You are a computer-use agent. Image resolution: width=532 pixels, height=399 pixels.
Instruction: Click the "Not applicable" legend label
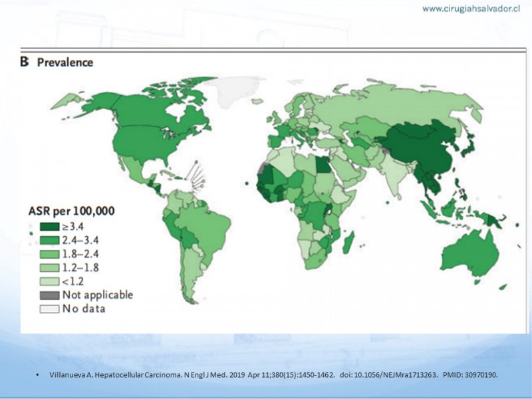pyautogui.click(x=98, y=295)
